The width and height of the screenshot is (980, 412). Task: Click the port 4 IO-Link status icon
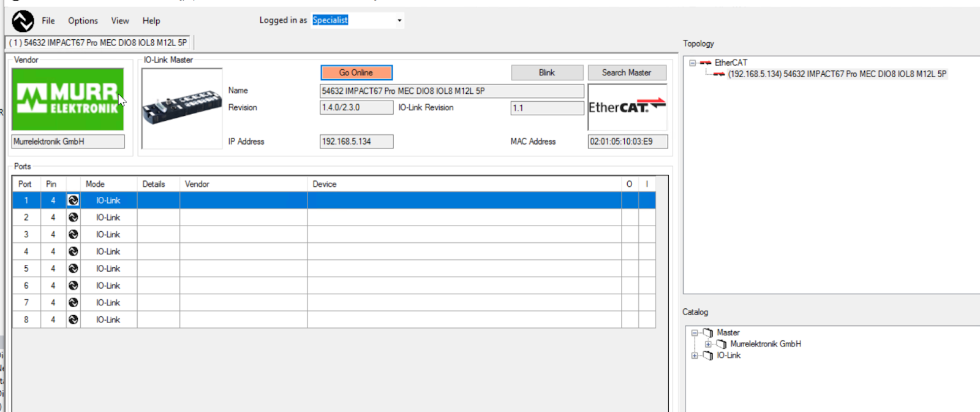click(73, 251)
